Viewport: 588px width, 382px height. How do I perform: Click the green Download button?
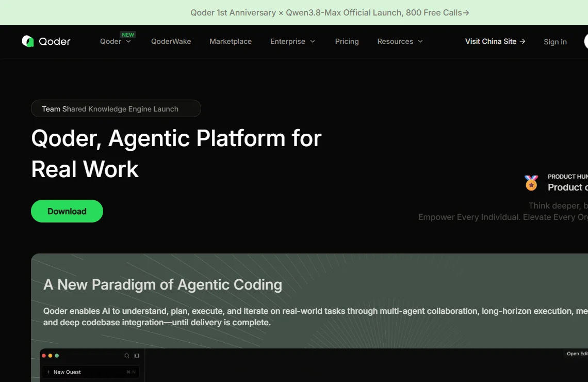pos(67,211)
